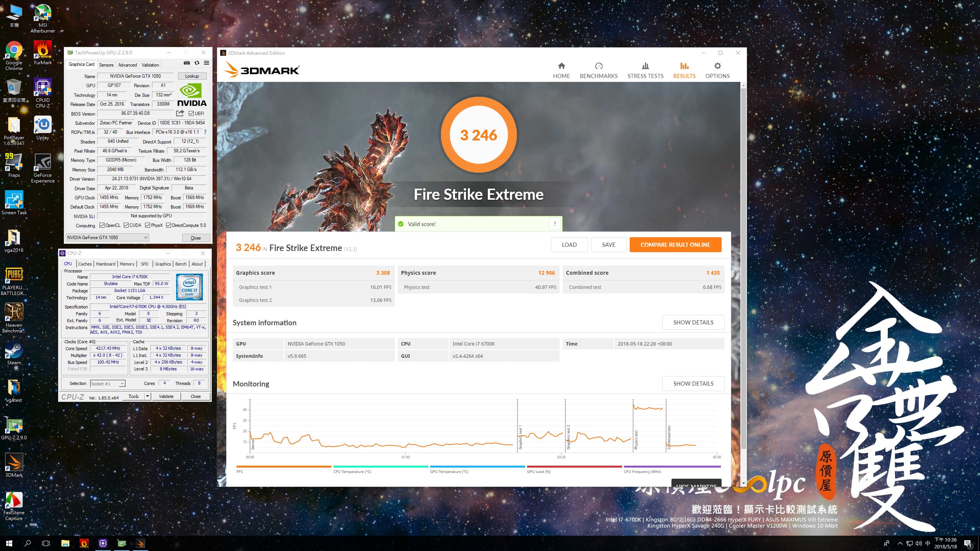980x551 pixels.
Task: Click COMPARE RESULT ONLINE button
Action: click(x=675, y=245)
